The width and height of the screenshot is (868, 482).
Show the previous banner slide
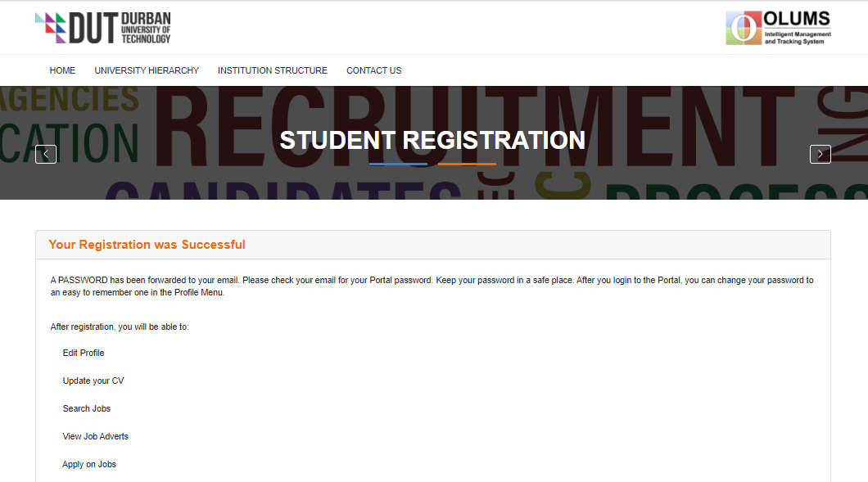click(x=46, y=154)
